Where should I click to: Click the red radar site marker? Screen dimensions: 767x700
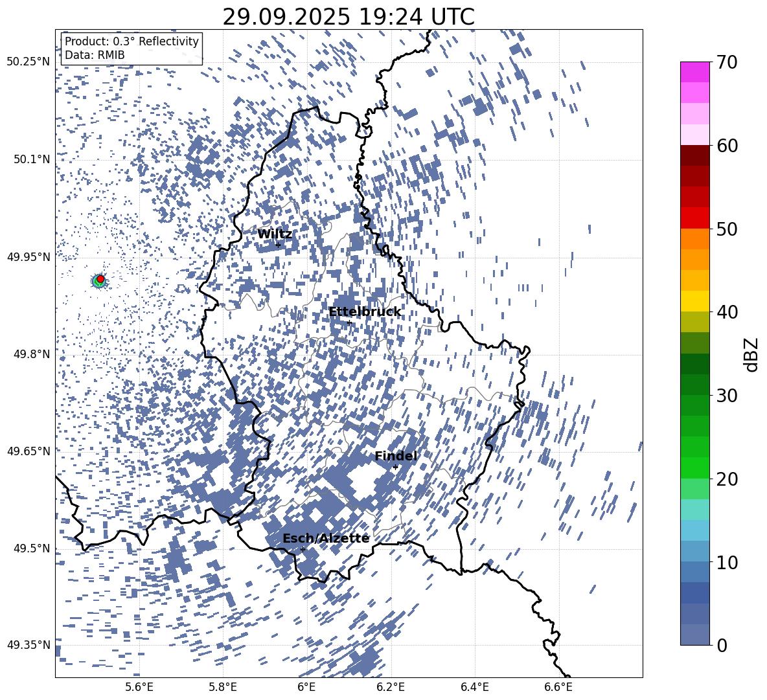pos(100,279)
